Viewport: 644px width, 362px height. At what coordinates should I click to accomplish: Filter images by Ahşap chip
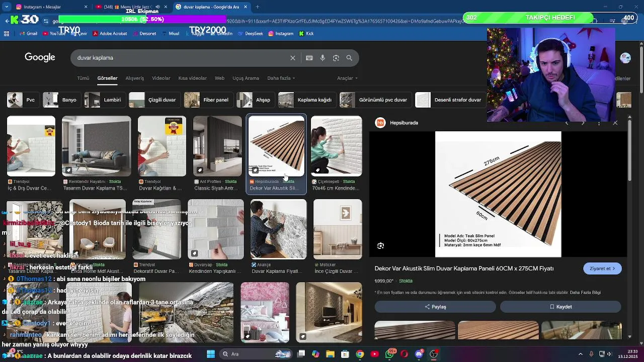255,100
